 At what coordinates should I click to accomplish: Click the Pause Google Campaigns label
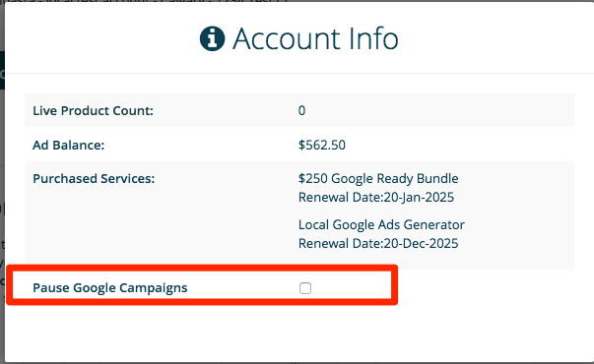110,287
